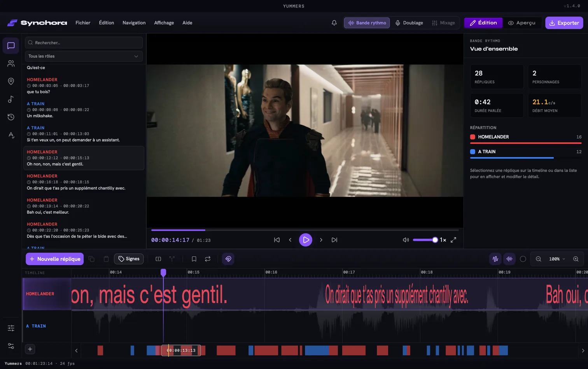
Task: Click the blue A TRAIN color swatch
Action: tap(472, 152)
